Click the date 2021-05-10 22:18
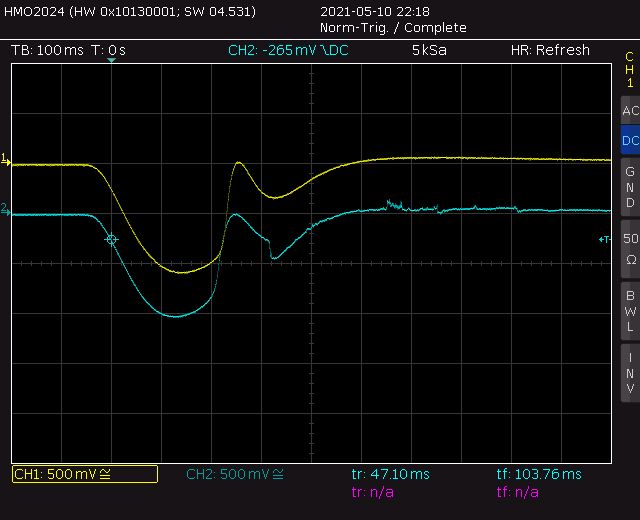The height and width of the screenshot is (520, 640). [375, 11]
